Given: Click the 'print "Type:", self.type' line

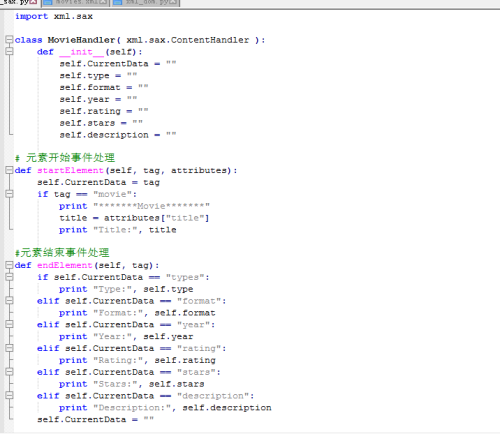Looking at the screenshot, I should (126, 289).
